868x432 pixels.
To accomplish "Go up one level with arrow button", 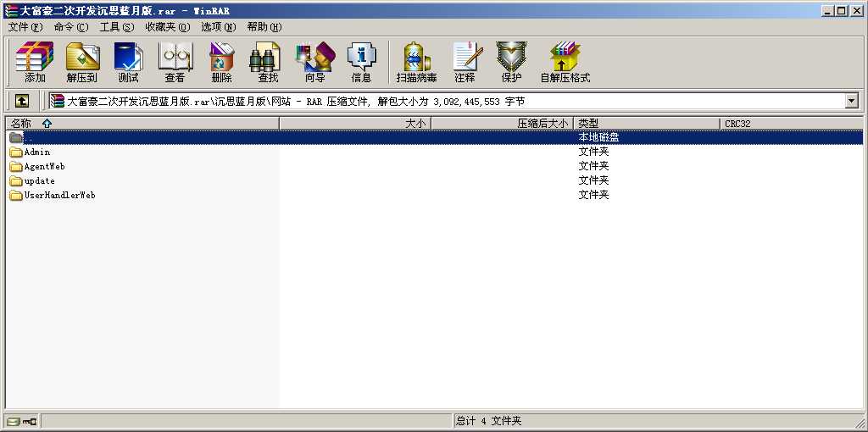I will pos(21,101).
